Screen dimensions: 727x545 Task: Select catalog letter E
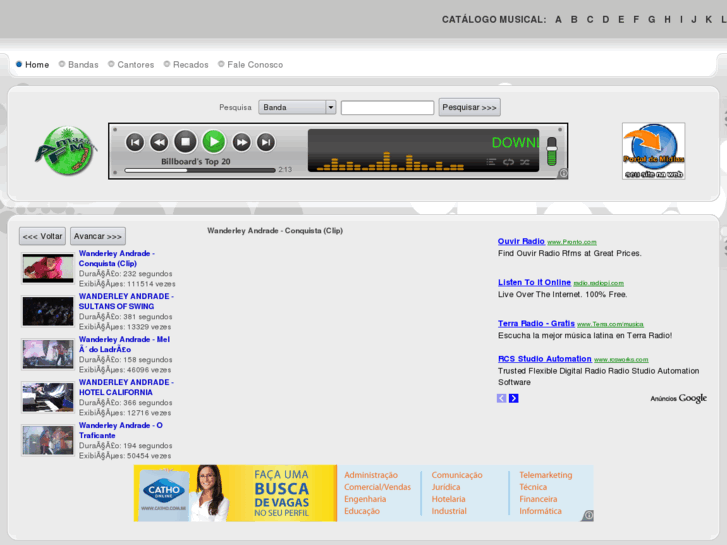(x=621, y=19)
